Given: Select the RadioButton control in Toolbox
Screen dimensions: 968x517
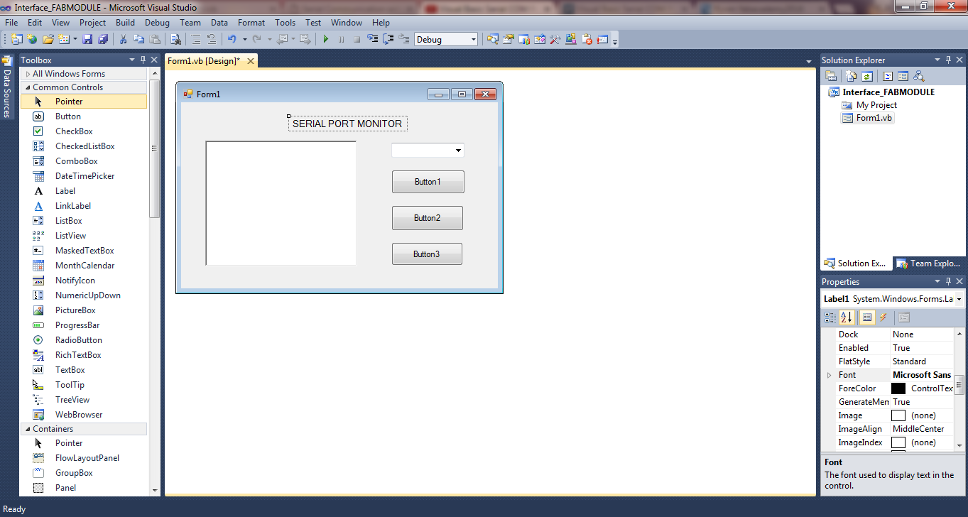Looking at the screenshot, I should pyautogui.click(x=83, y=340).
